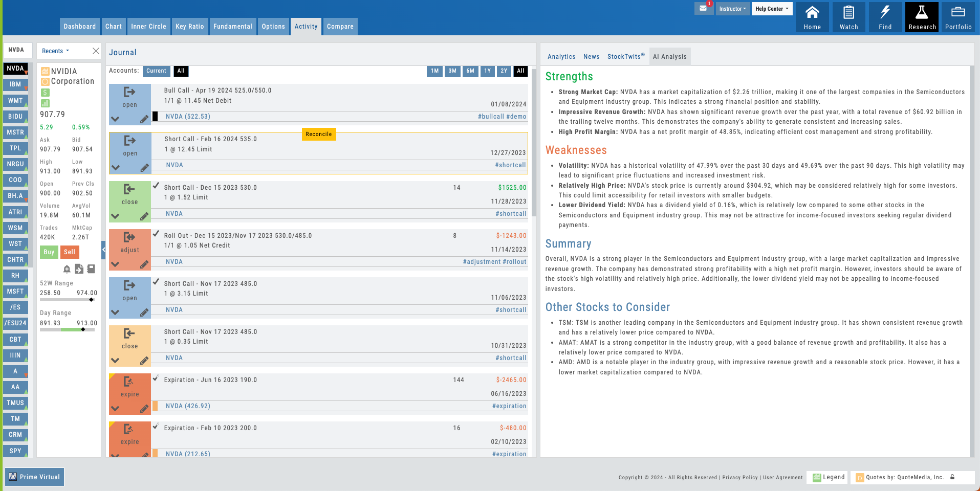Click the Day Range slider bar
The height and width of the screenshot is (491, 980).
click(x=68, y=330)
